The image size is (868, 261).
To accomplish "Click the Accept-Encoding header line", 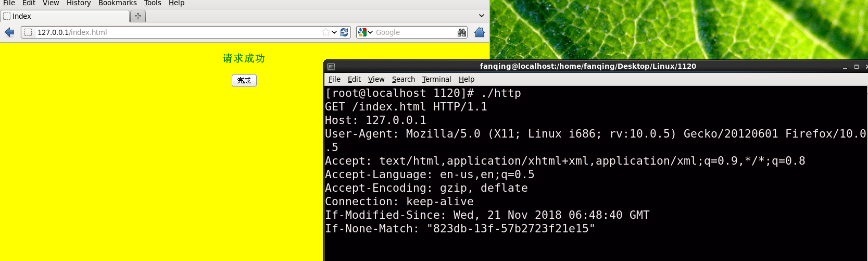I will point(426,188).
